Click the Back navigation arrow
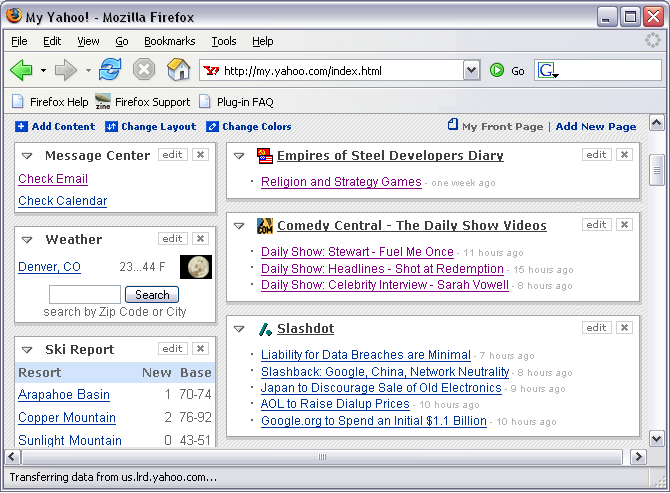This screenshot has height=493, width=670. click(x=21, y=70)
